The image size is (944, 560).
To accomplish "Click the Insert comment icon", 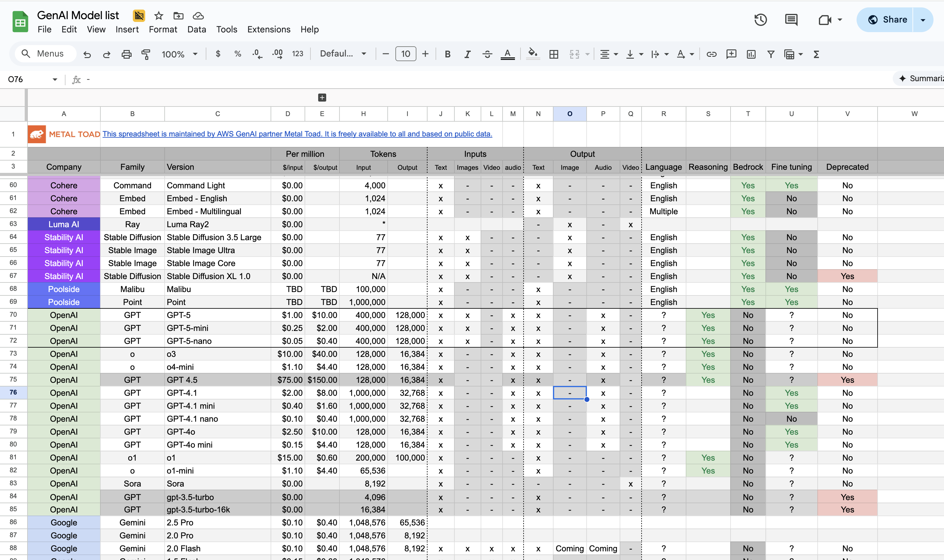I will (731, 54).
